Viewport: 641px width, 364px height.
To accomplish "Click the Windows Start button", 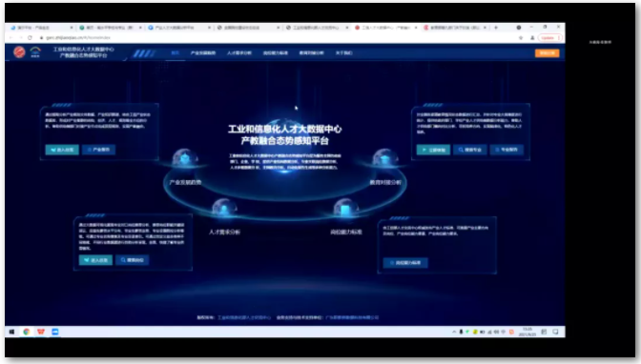I will pyautogui.click(x=11, y=332).
